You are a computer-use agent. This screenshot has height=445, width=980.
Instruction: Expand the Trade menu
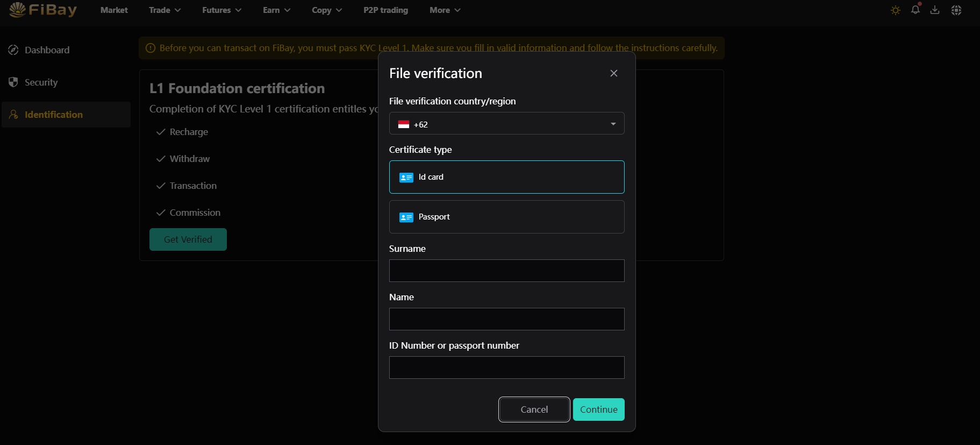click(164, 10)
